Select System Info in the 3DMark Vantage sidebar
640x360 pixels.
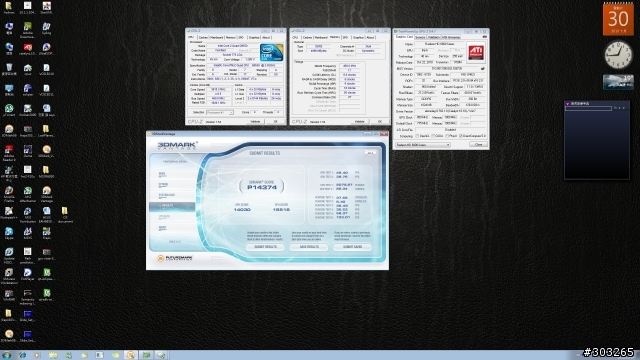(172, 195)
